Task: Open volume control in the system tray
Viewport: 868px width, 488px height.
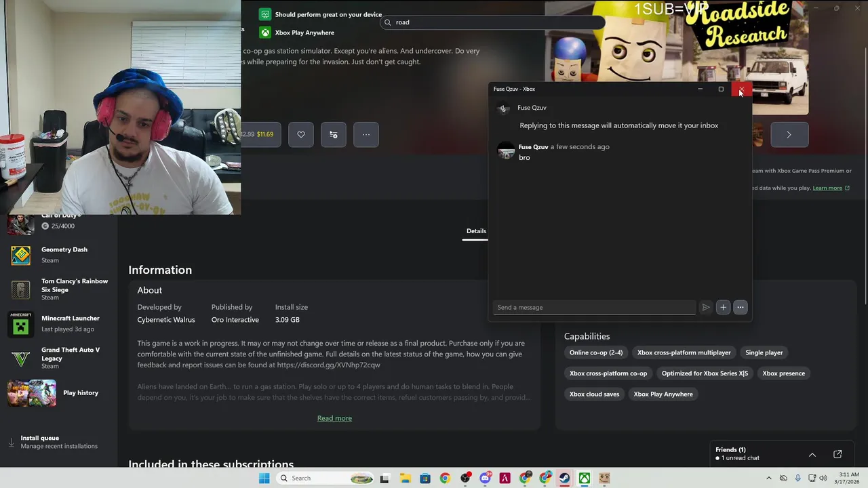Action: 823,479
